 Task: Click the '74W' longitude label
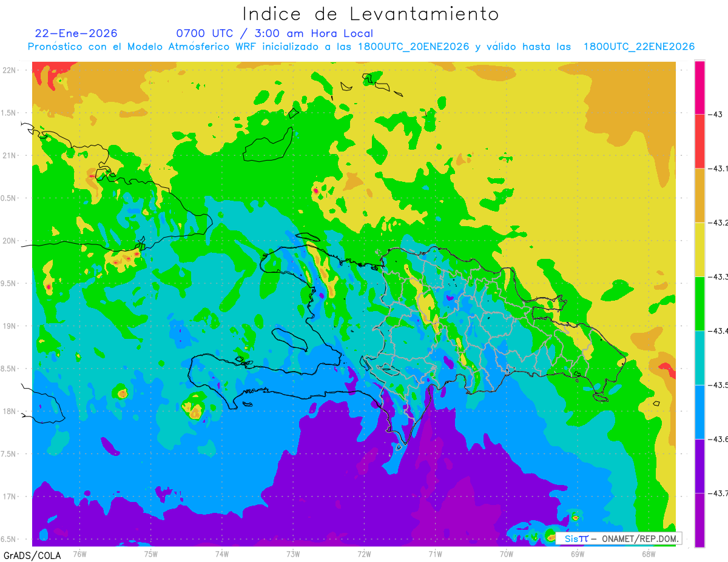(x=222, y=554)
